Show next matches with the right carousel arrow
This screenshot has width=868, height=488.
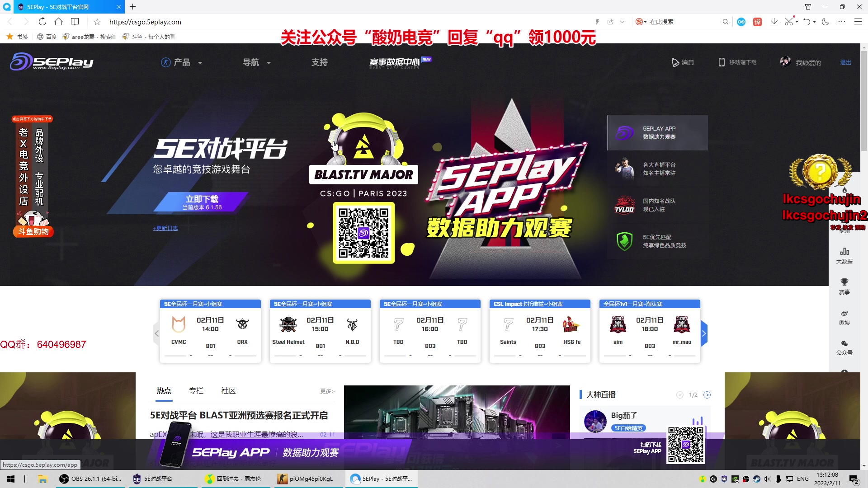click(x=704, y=333)
